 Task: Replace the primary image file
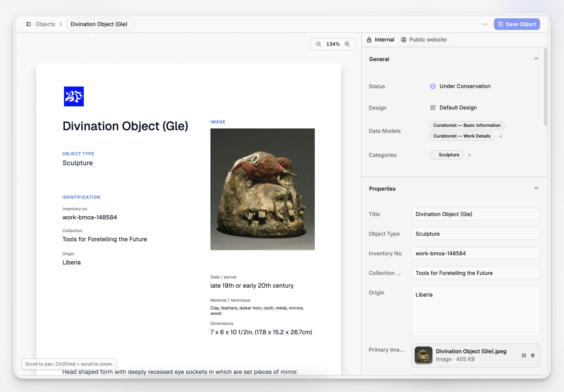[524, 355]
